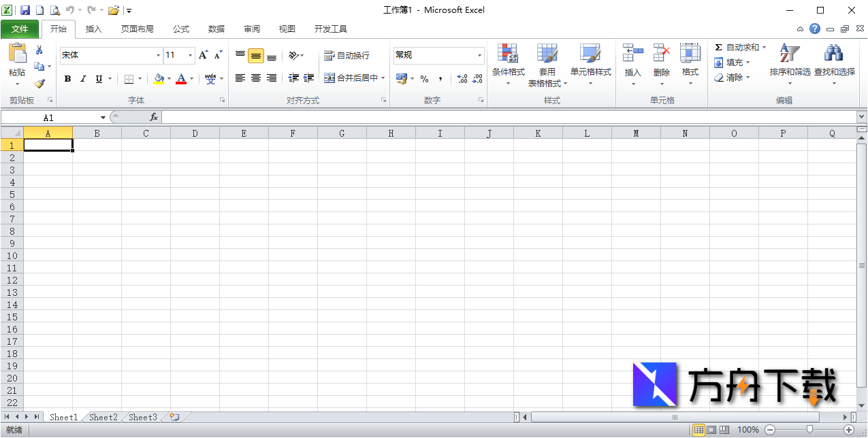Switch to the Sheet2 worksheet tab
The width and height of the screenshot is (868, 438).
pyautogui.click(x=103, y=417)
